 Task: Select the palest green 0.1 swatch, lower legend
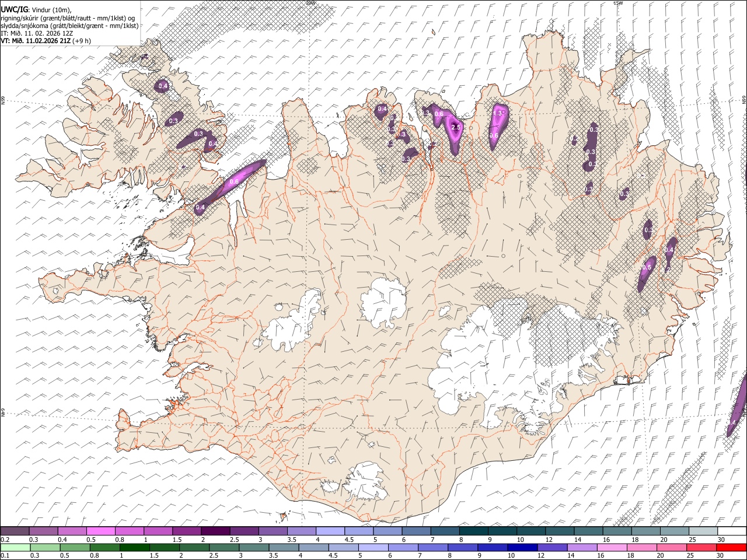point(15,547)
